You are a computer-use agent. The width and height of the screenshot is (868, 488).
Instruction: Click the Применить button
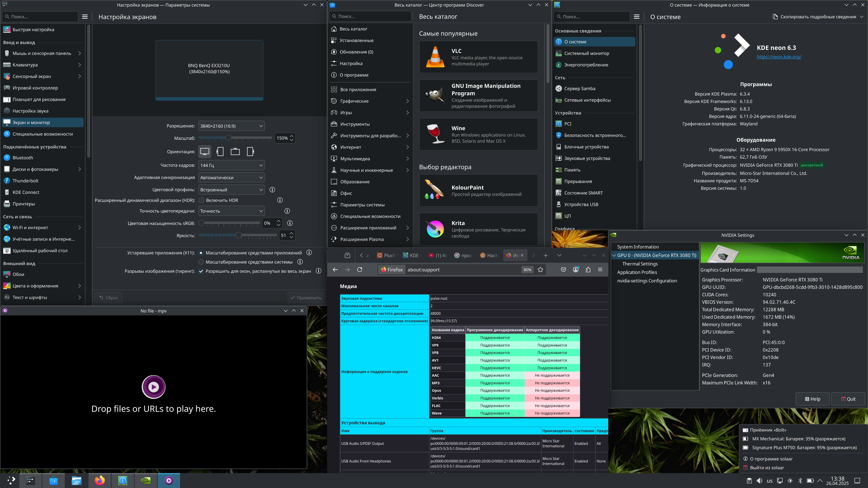click(306, 298)
